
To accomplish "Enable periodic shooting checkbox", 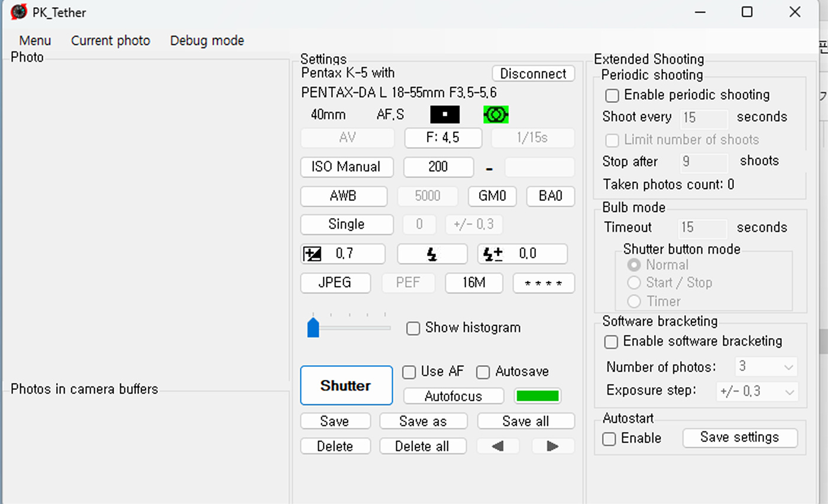I will click(612, 95).
